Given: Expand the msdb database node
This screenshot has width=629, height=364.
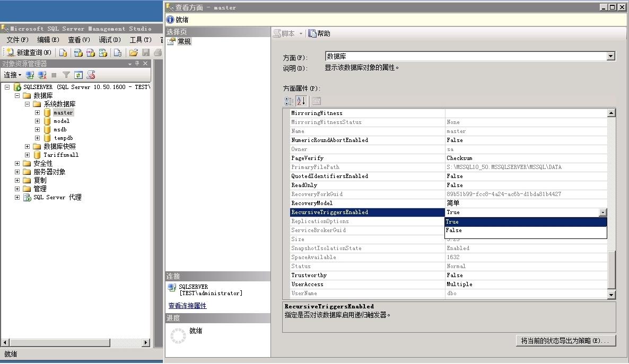Looking at the screenshot, I should click(37, 129).
